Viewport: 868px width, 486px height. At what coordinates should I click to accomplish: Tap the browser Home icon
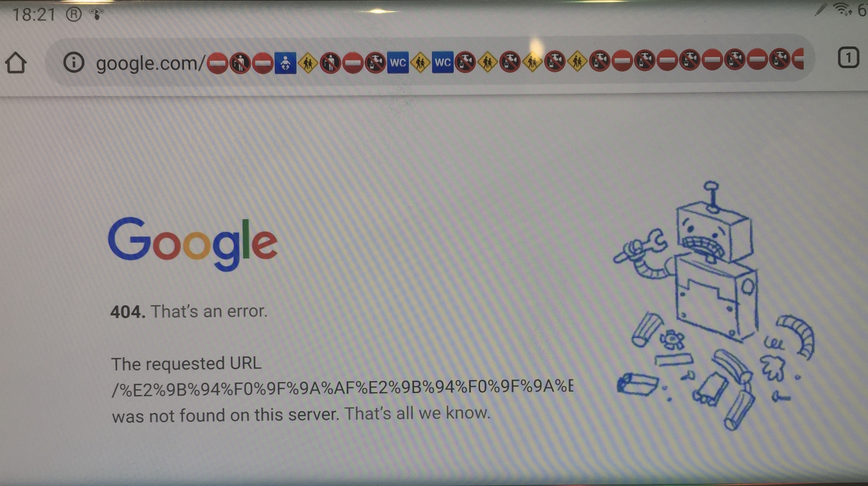tap(16, 63)
